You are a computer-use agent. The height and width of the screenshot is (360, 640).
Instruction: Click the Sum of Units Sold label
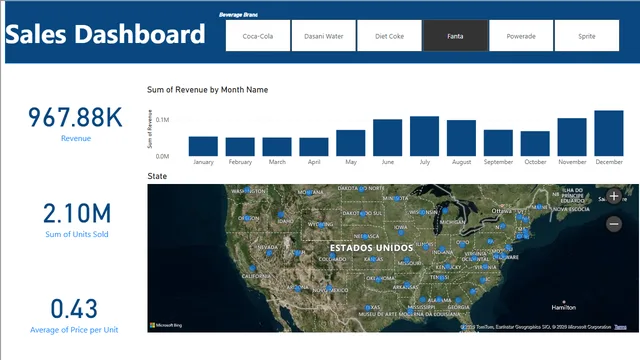tap(77, 234)
